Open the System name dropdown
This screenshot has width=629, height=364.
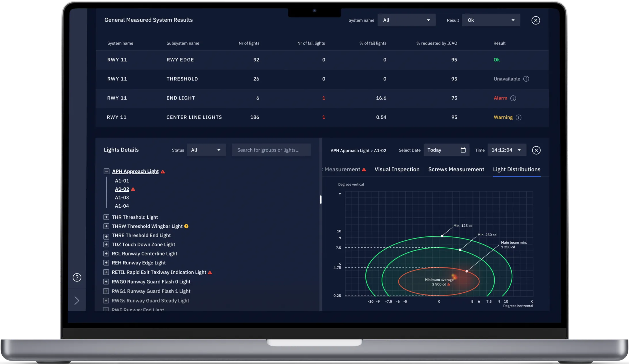point(406,20)
